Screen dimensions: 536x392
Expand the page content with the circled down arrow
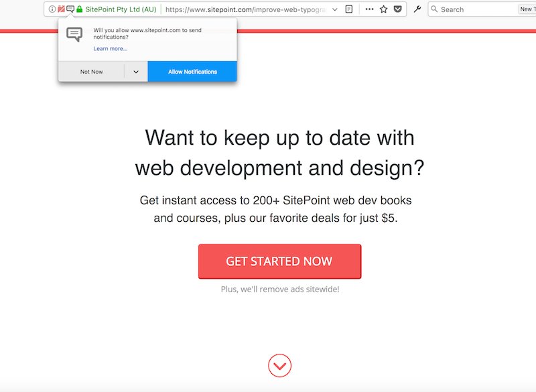pos(279,367)
